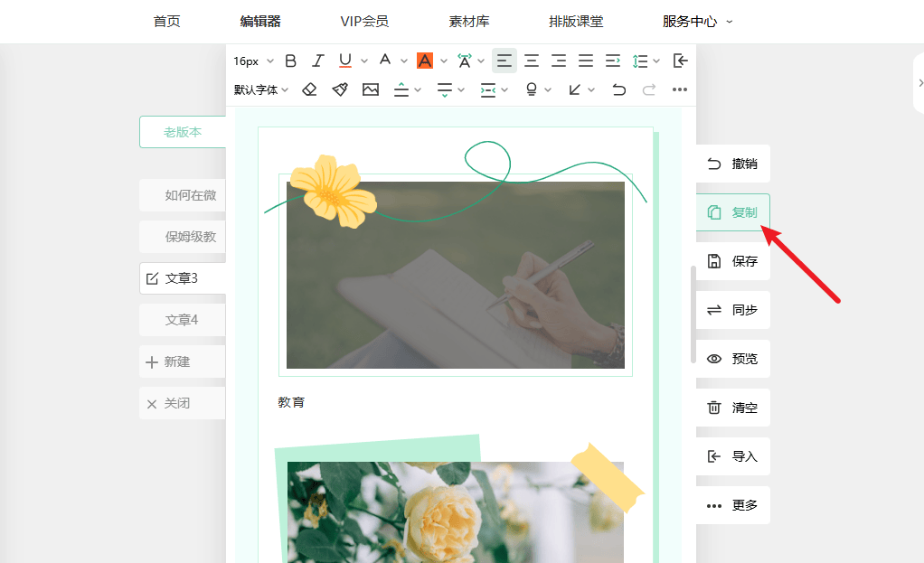Select the underline icon
Screen dimensions: 924x563
344,61
